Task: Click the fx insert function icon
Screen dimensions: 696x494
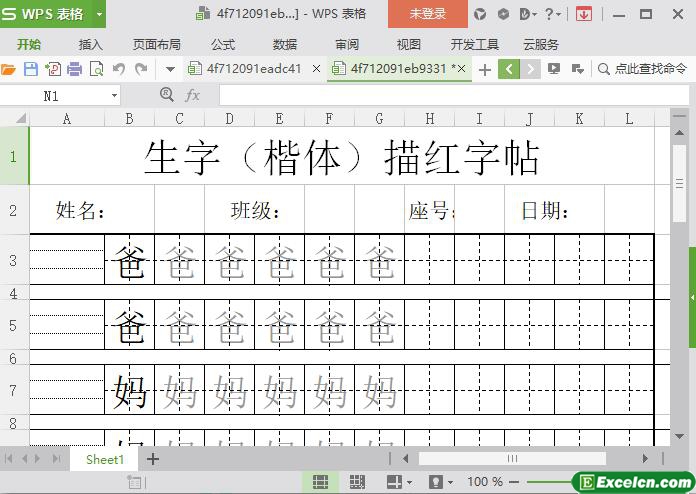Action: click(x=192, y=95)
